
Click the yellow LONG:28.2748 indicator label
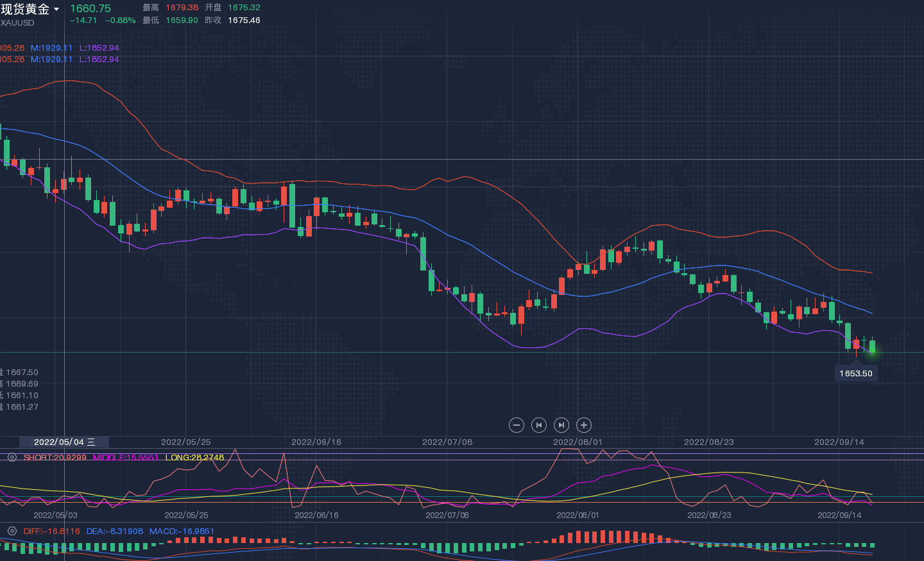pyautogui.click(x=194, y=458)
